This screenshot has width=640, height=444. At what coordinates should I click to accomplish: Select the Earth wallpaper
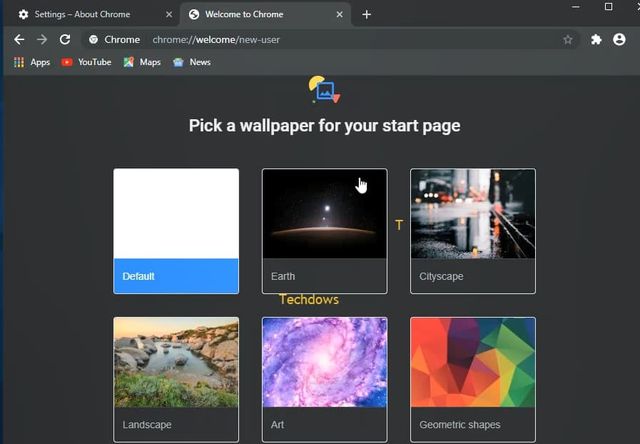[x=324, y=231]
